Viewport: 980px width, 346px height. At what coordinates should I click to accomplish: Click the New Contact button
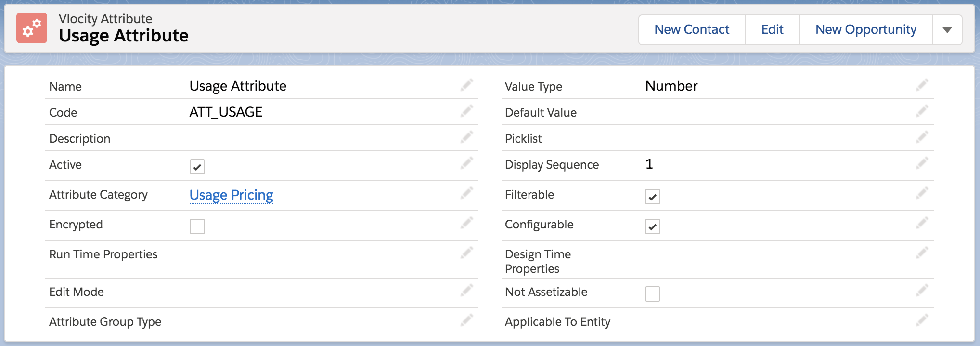(692, 30)
